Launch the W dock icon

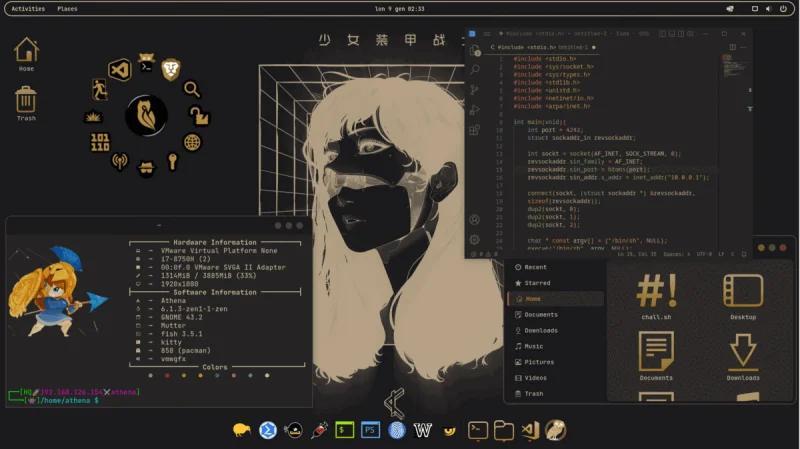pos(422,430)
